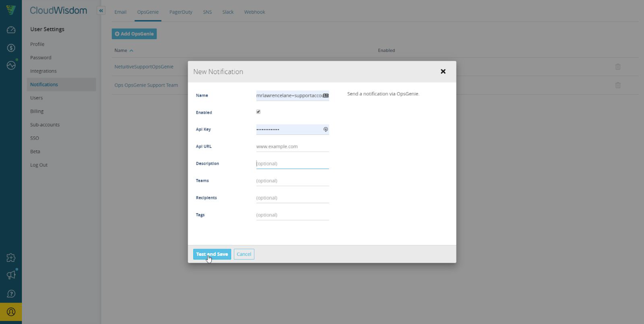Select Notifications in User Settings
This screenshot has height=324, width=644.
pos(61,84)
